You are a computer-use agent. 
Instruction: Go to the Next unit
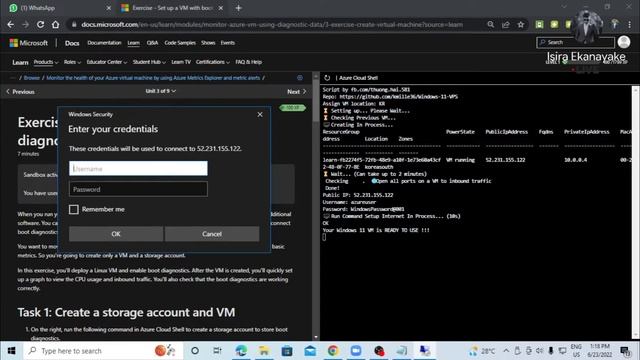297,91
